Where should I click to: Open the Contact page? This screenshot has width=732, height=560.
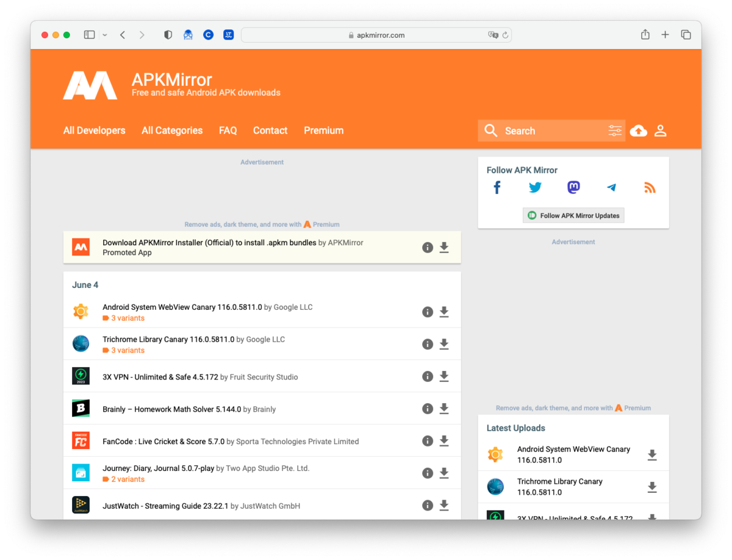pos(270,131)
